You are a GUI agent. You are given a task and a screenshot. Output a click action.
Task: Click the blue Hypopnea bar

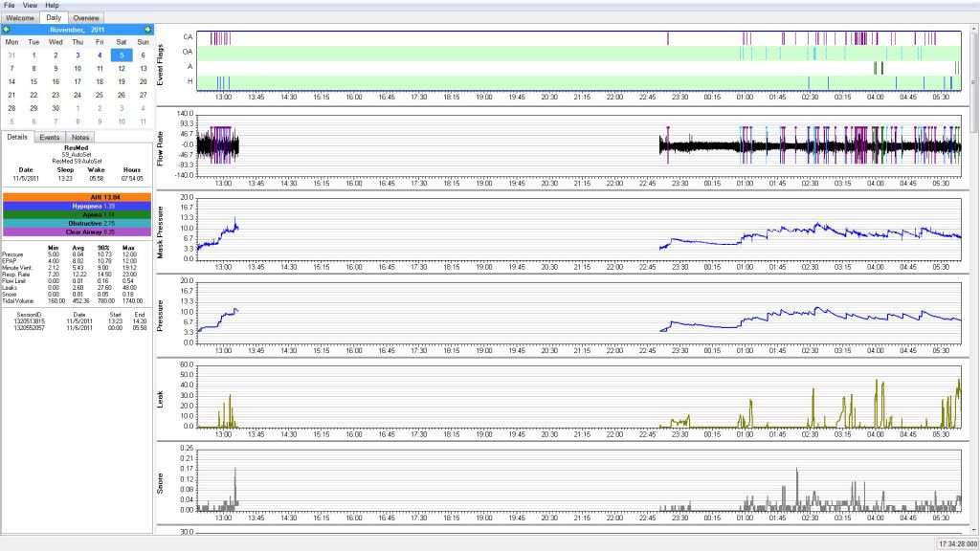(78, 206)
